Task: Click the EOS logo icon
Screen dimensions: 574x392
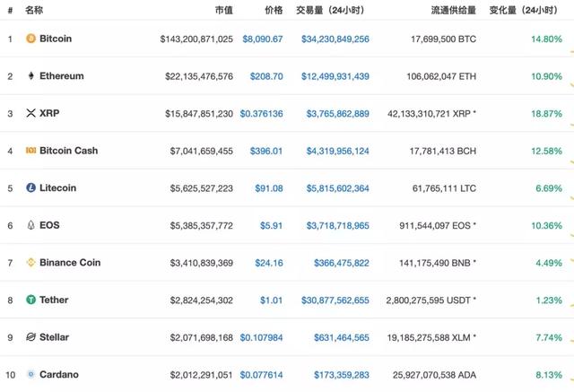Action: (31, 225)
